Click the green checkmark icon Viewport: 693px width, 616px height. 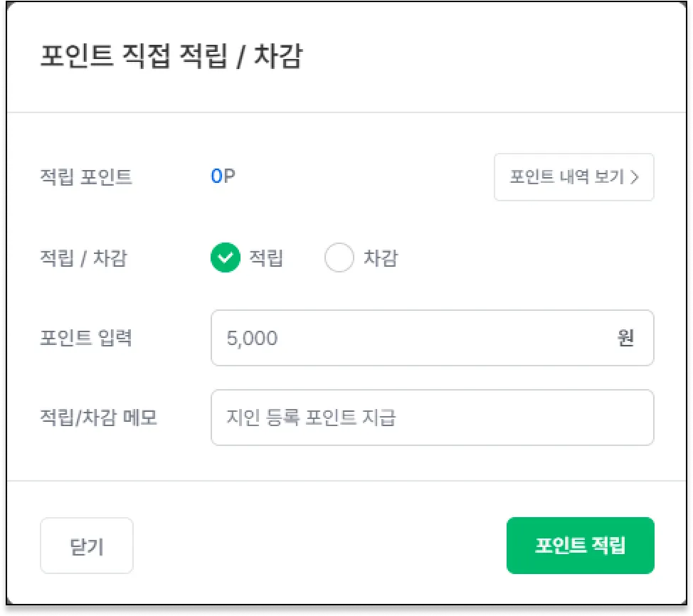(x=226, y=258)
